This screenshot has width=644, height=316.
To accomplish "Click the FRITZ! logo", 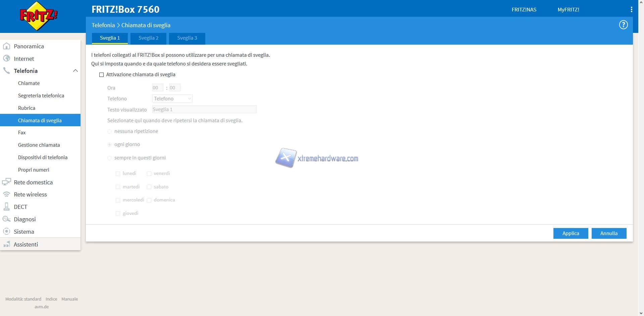I will coord(39,16).
